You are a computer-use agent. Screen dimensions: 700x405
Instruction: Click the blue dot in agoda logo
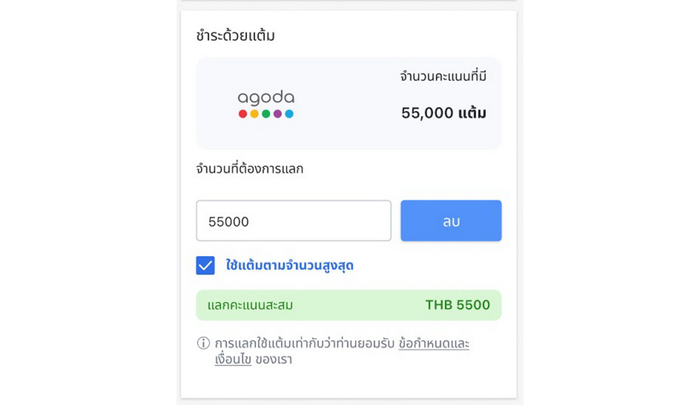coord(289,114)
